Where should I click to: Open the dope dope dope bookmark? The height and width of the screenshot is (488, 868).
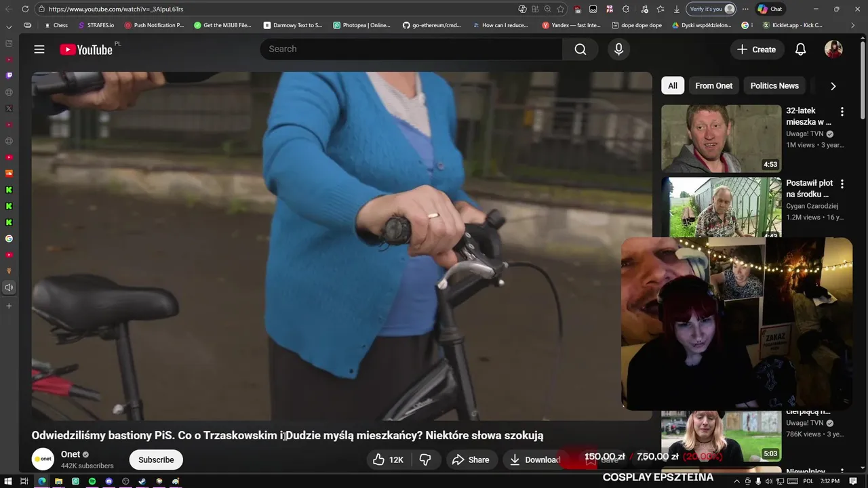pos(637,25)
